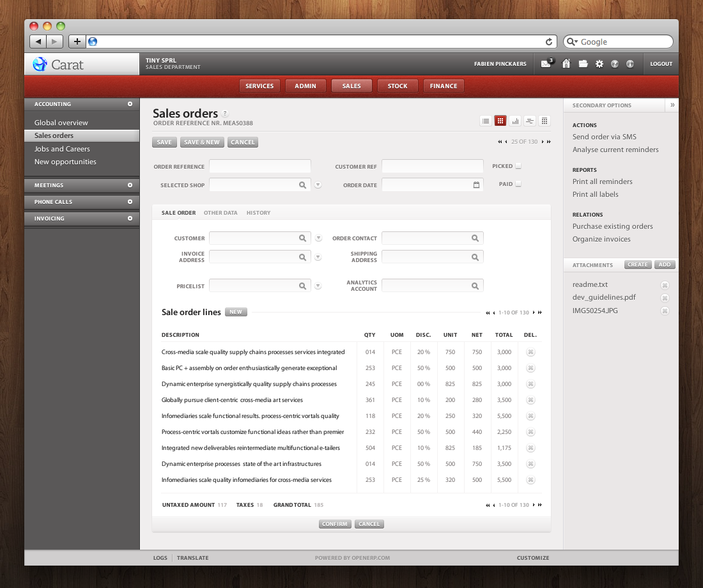Go to first record of 130
Viewport: 703px width, 588px height.
[x=500, y=142]
